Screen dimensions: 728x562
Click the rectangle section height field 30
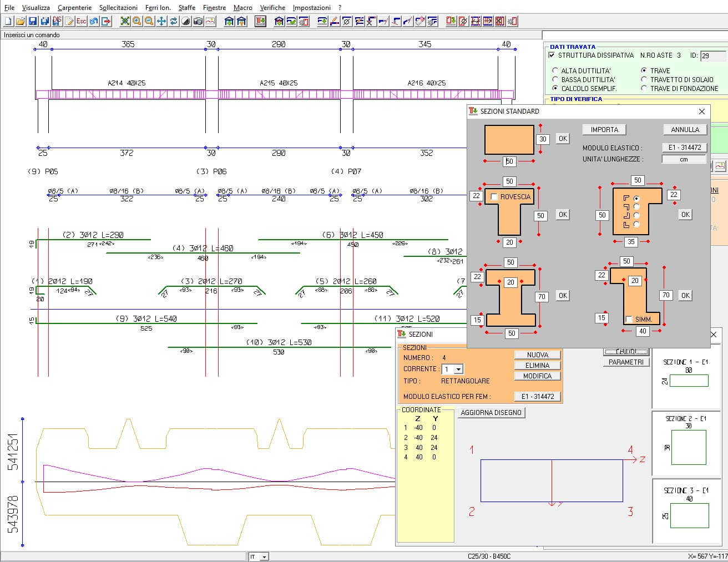coord(543,139)
